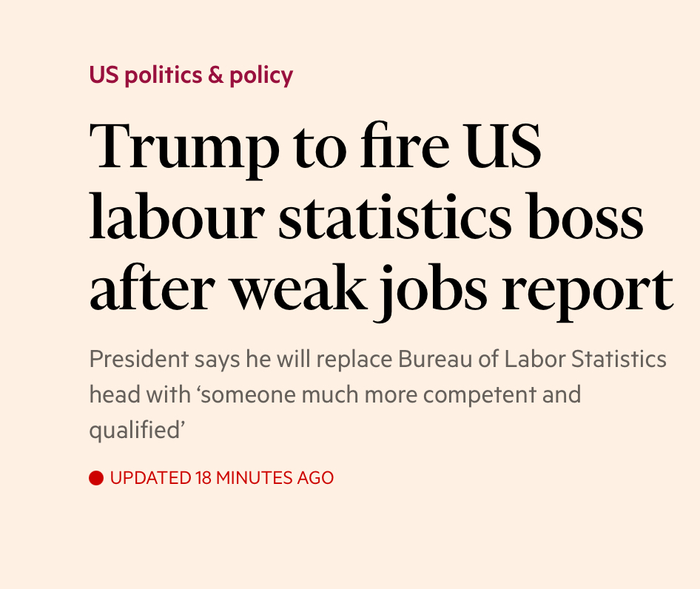Click the ampersand in the topic label
The height and width of the screenshot is (589, 700).
coord(215,75)
